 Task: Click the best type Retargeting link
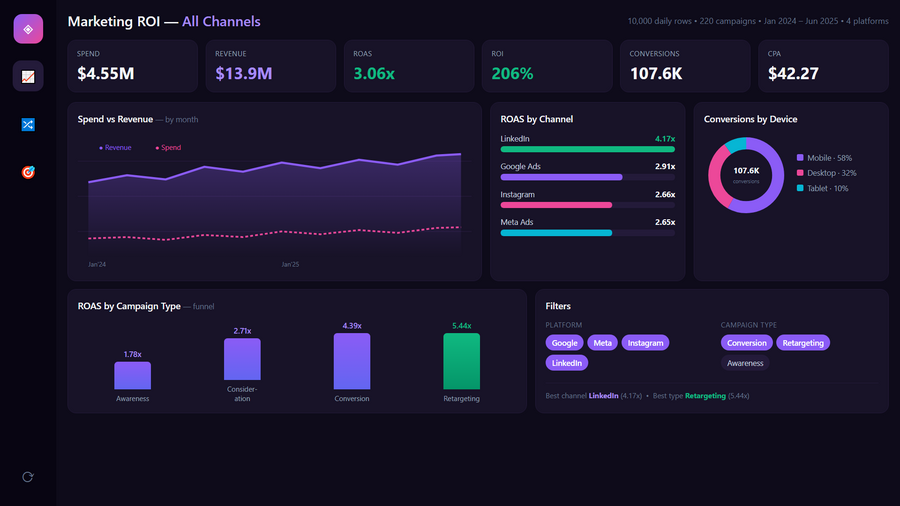click(705, 396)
